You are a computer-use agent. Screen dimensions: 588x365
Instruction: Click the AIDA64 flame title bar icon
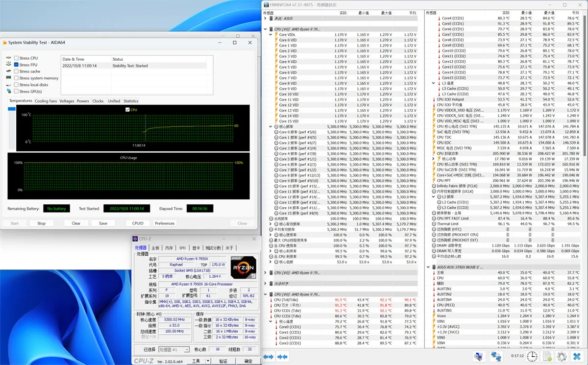coord(5,43)
